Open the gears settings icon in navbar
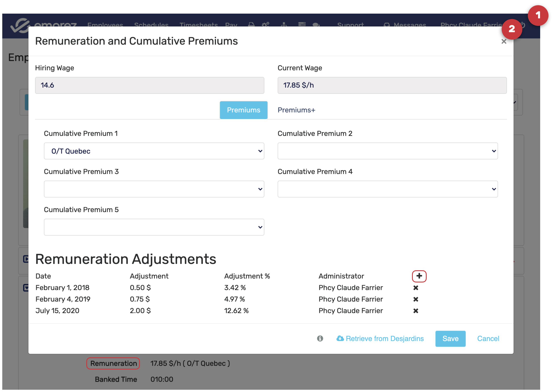 pos(265,24)
